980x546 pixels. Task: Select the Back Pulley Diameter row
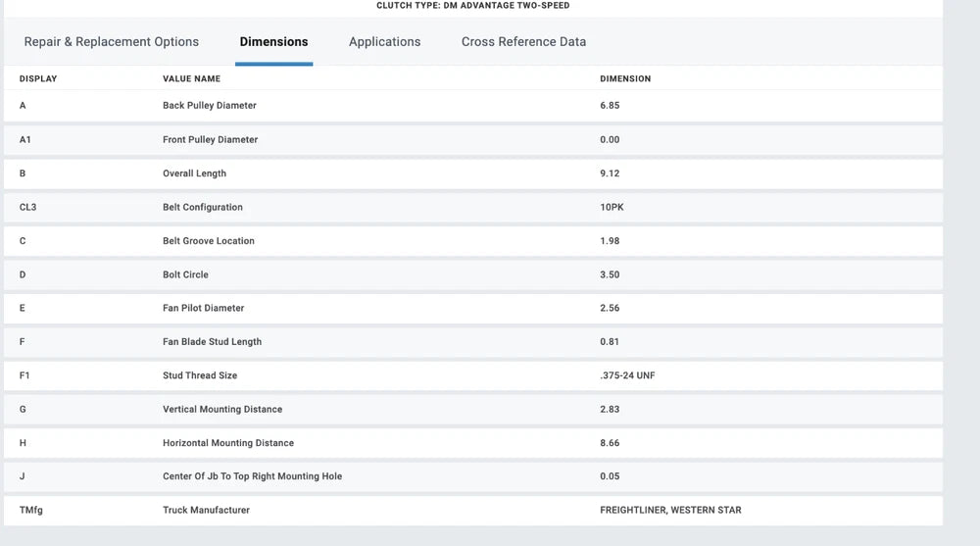pos(209,106)
